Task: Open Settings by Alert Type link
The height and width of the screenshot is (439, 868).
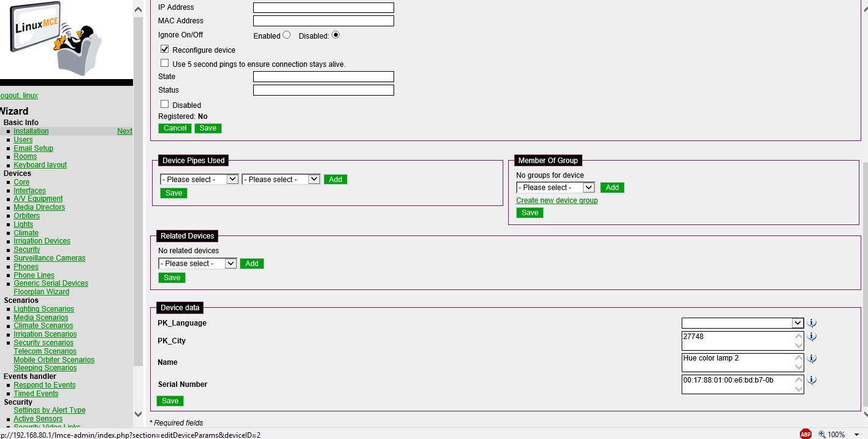Action: [x=50, y=410]
